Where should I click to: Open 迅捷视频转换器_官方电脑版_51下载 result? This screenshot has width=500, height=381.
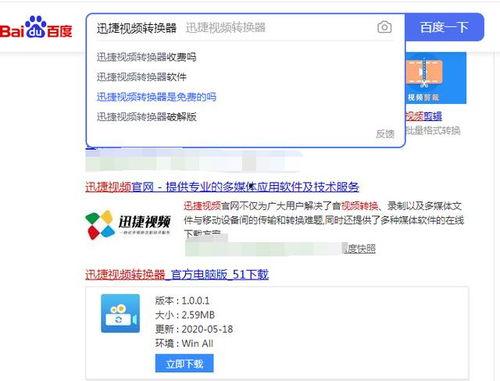click(x=177, y=274)
